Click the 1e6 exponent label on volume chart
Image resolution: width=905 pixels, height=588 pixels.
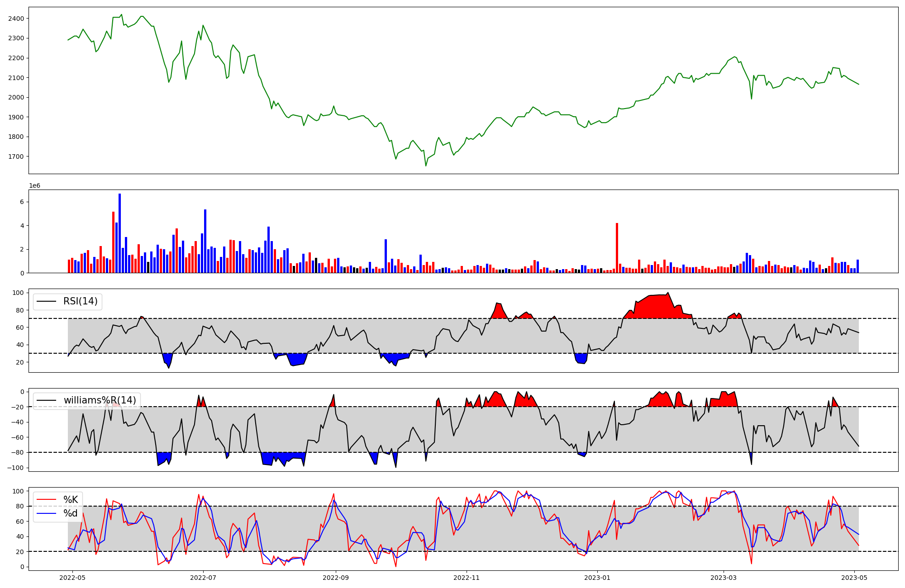click(x=36, y=186)
